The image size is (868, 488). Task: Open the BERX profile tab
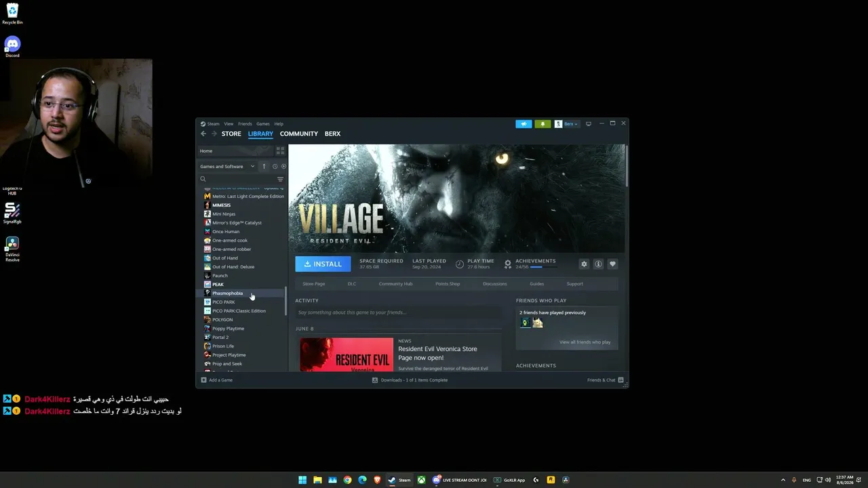point(332,134)
